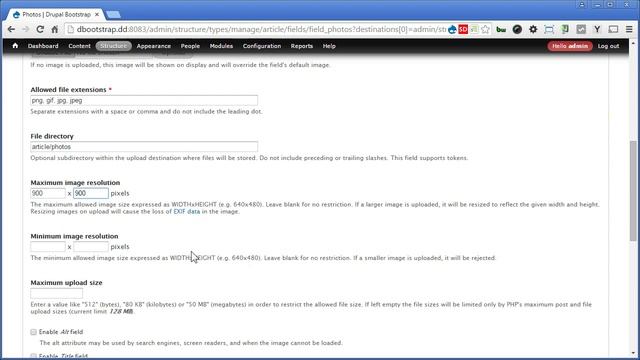The image size is (640, 360).
Task: Click the maximum resolution width field
Action: (x=48, y=193)
